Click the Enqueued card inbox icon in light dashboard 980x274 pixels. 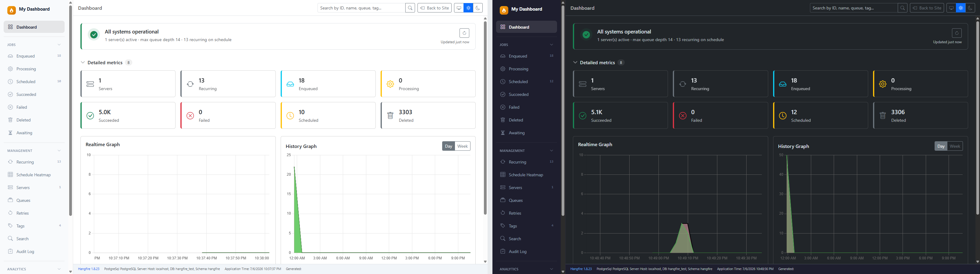[290, 84]
